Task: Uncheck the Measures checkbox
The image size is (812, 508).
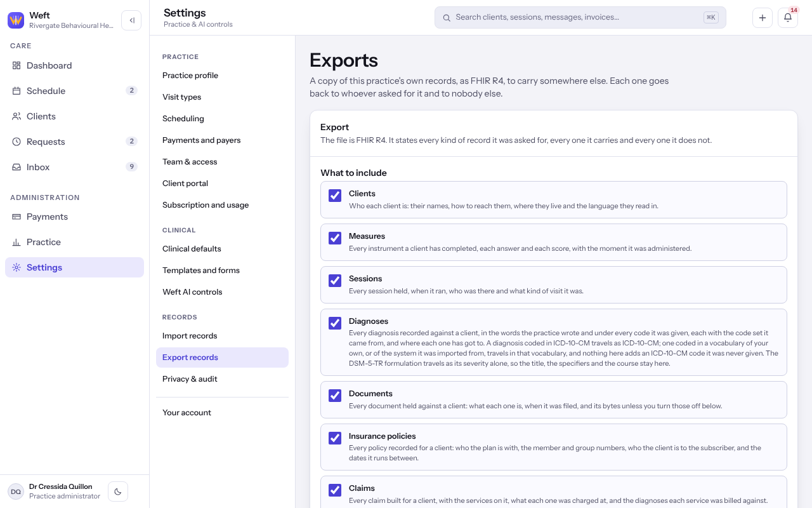Action: coord(335,238)
